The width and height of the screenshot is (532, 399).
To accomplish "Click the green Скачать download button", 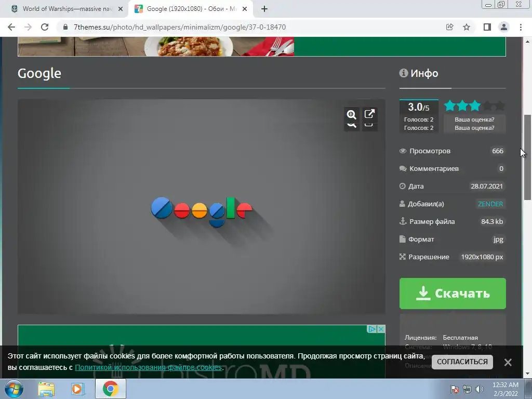I will 453,294.
